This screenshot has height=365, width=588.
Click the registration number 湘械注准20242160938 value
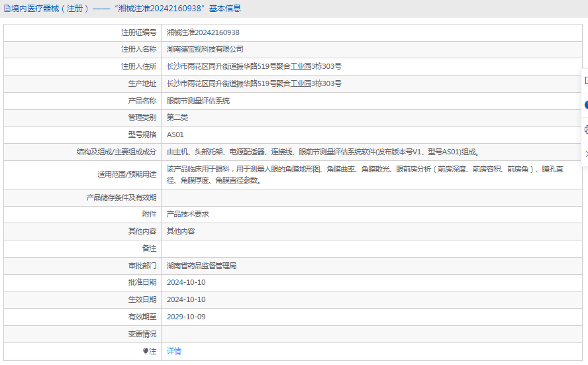pos(203,32)
